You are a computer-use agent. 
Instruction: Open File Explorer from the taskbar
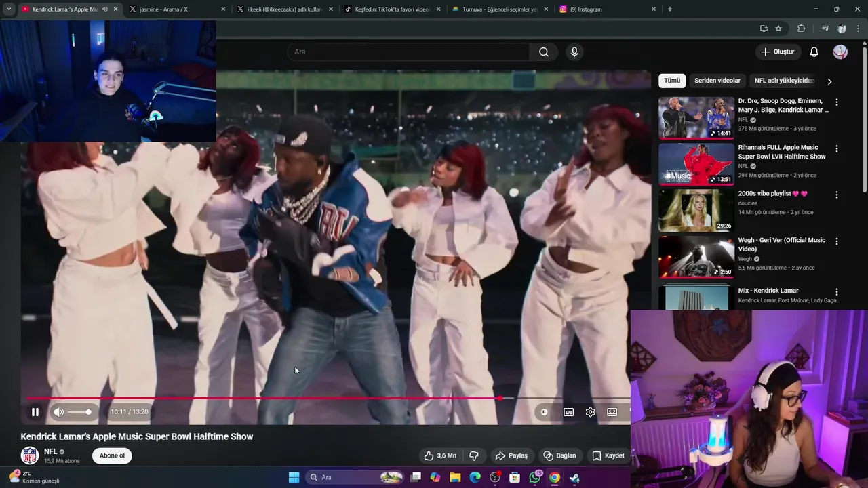[455, 477]
